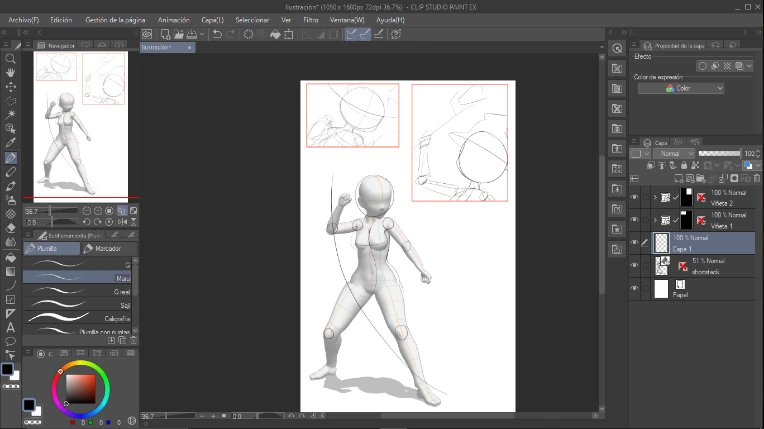Select the Marcador sub tool group
This screenshot has height=429, width=764.
109,249
